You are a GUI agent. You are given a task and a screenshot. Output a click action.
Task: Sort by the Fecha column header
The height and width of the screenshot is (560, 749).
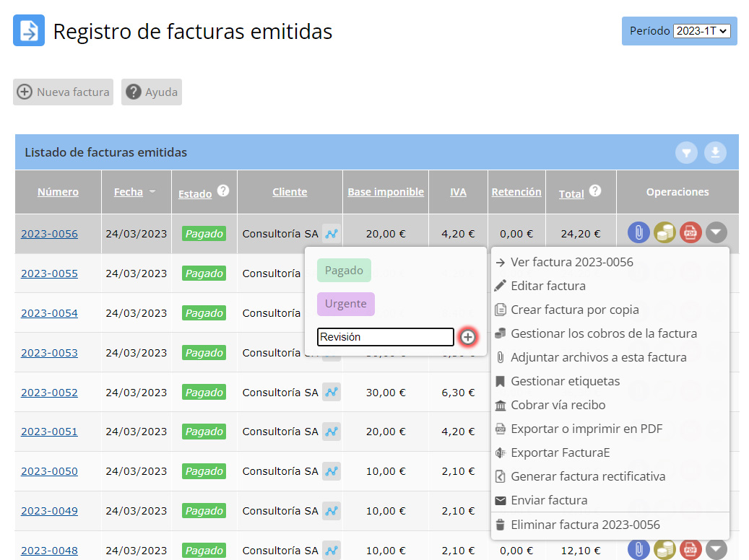pyautogui.click(x=128, y=192)
